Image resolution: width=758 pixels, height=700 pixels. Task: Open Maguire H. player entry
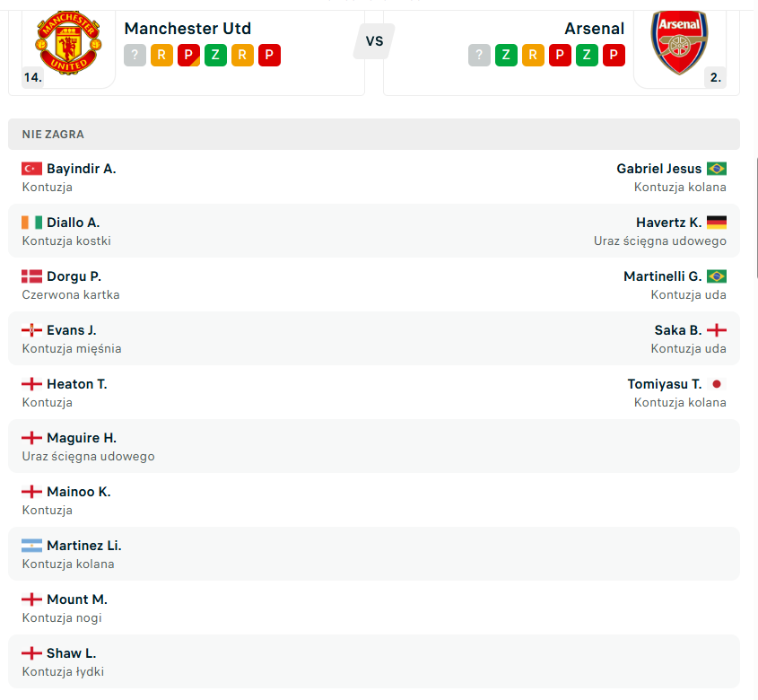point(82,438)
